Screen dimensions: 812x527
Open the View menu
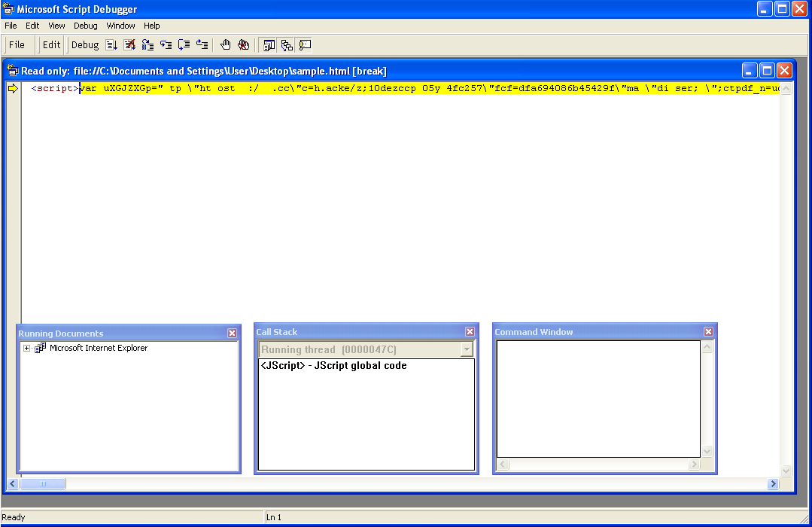pyautogui.click(x=56, y=26)
